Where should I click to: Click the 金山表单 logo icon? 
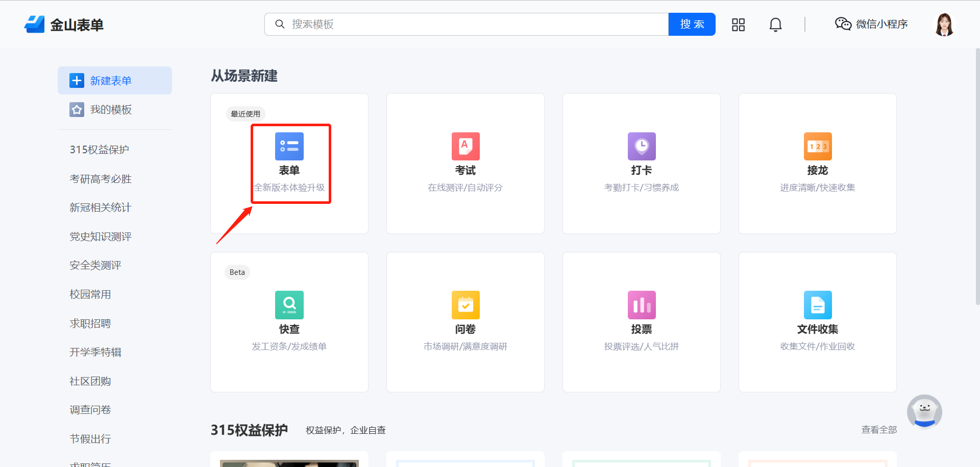click(x=35, y=24)
